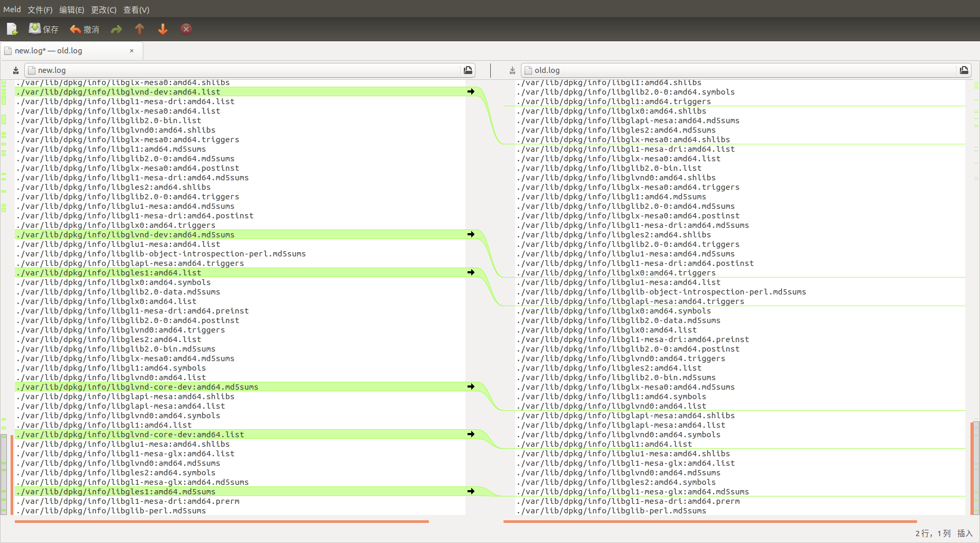Click the save-as icon beside new.log pane

[x=15, y=70]
